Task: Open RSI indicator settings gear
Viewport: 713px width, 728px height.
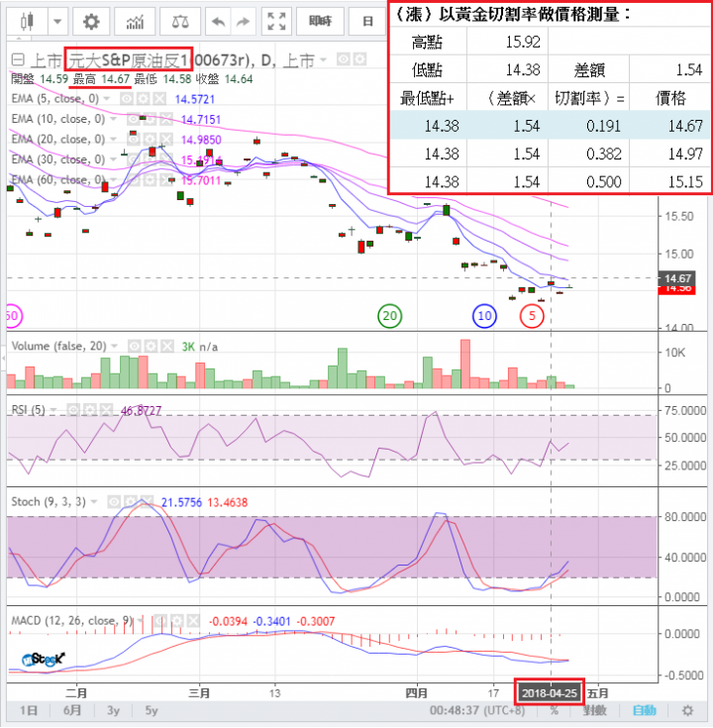Action: pyautogui.click(x=89, y=409)
